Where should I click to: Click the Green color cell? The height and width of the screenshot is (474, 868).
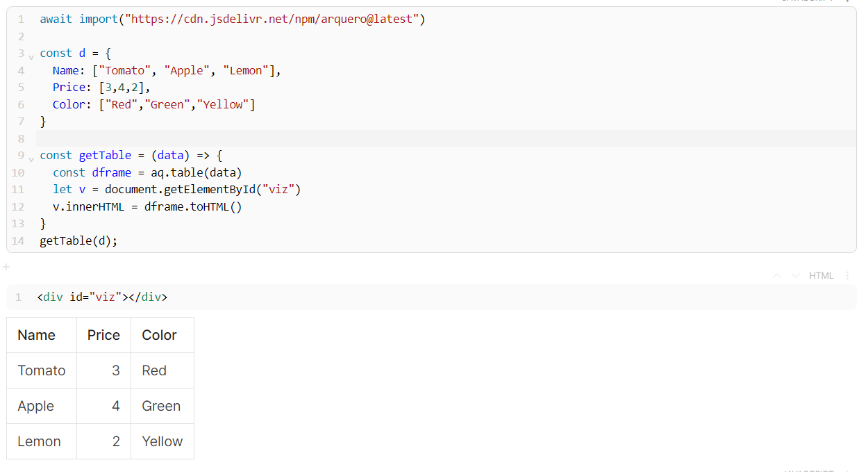(x=161, y=406)
